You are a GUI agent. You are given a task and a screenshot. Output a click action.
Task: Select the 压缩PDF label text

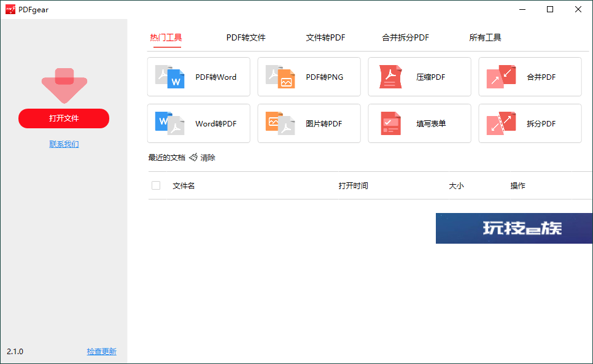431,77
